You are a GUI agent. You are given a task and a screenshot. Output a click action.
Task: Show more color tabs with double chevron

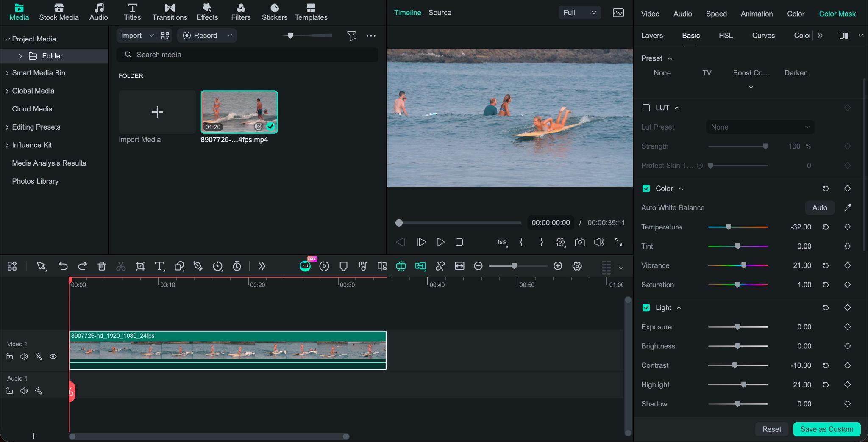(820, 36)
